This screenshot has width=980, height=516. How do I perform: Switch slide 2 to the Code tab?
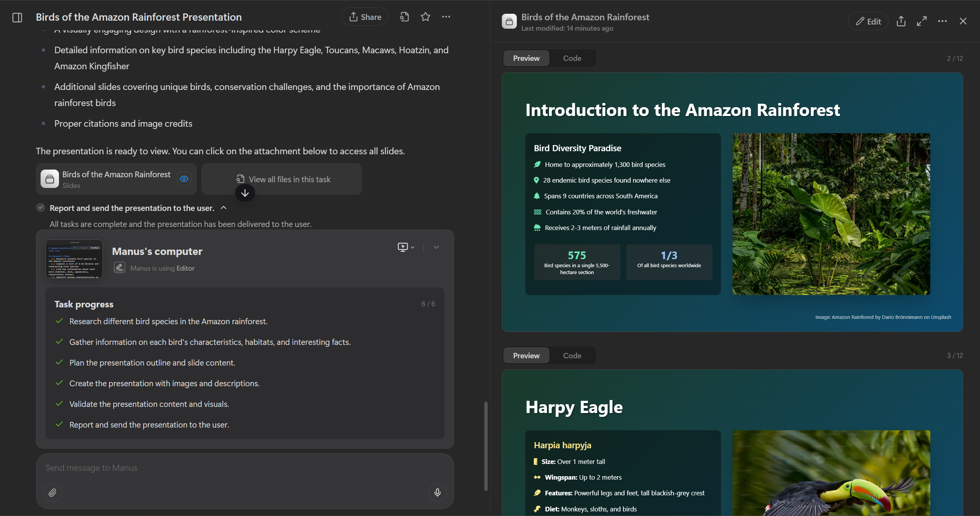(x=572, y=58)
